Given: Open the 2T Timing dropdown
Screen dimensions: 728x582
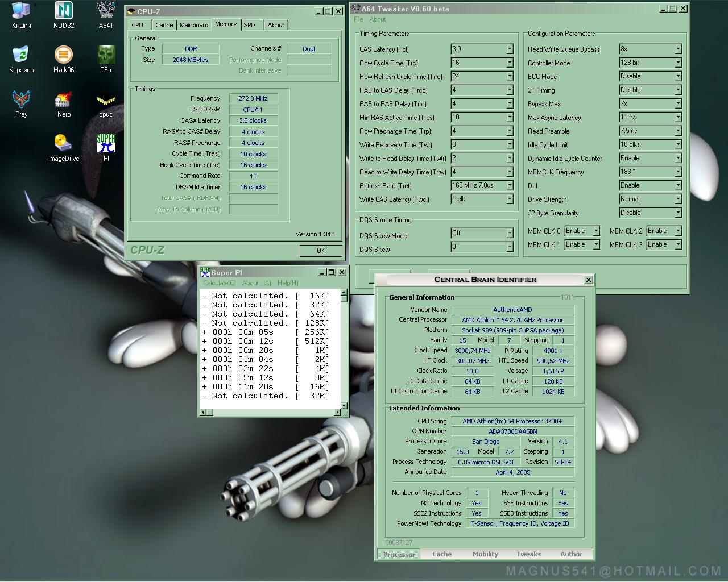Looking at the screenshot, I should (678, 90).
